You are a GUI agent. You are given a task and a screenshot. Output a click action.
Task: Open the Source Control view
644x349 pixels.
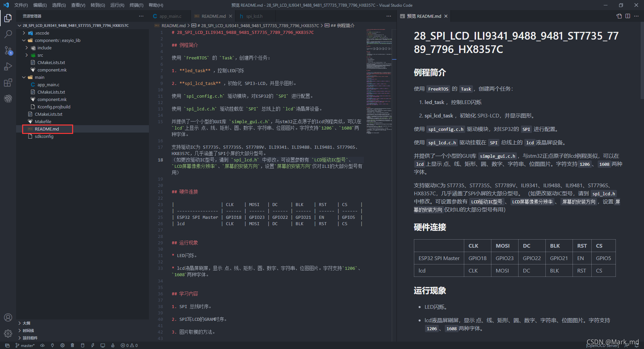click(x=8, y=50)
